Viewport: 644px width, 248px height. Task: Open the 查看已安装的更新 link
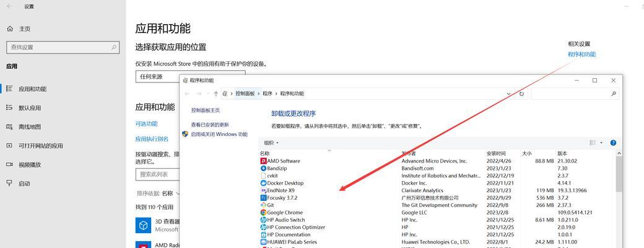[210, 125]
